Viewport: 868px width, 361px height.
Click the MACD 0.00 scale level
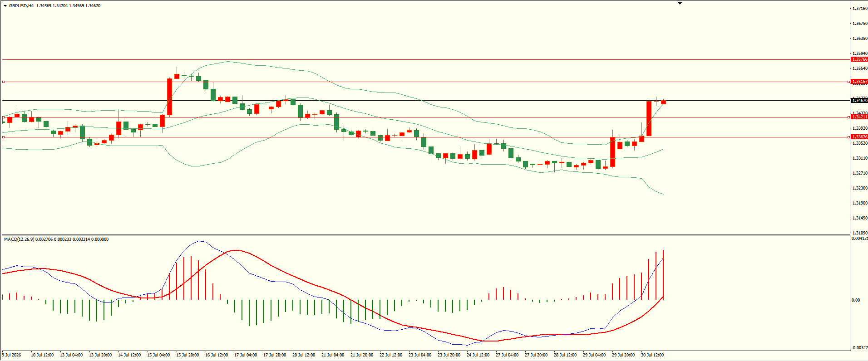click(855, 300)
